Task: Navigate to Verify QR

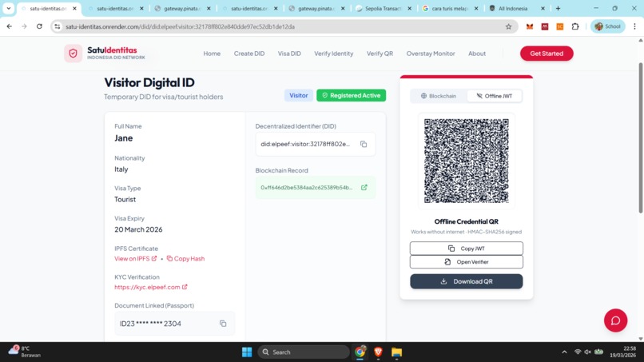Action: coord(380,54)
